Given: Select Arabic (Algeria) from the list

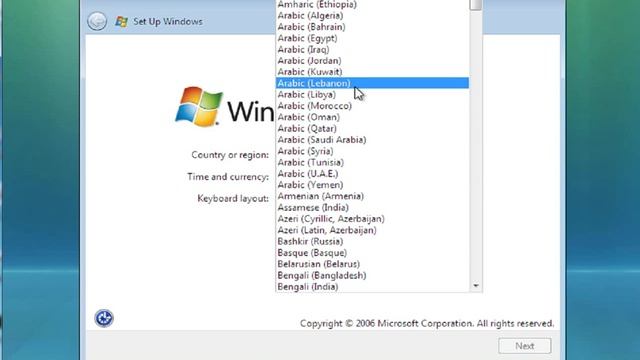Looking at the screenshot, I should pos(372,16).
